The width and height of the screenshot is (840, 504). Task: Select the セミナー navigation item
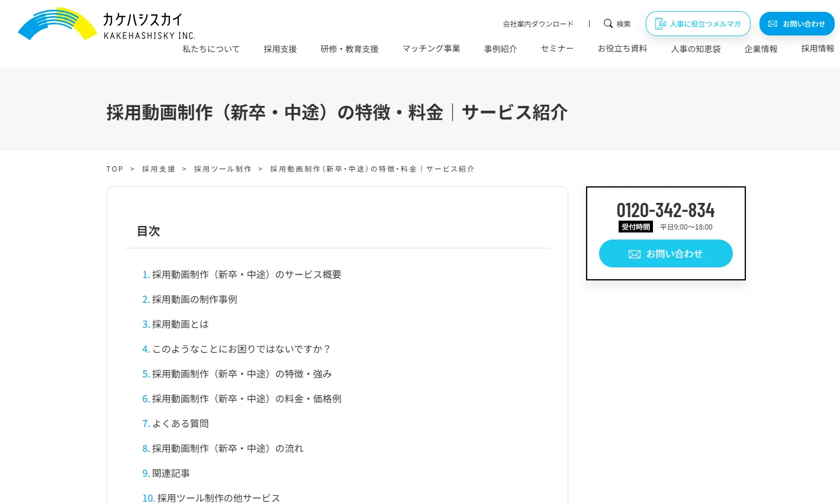click(x=557, y=49)
